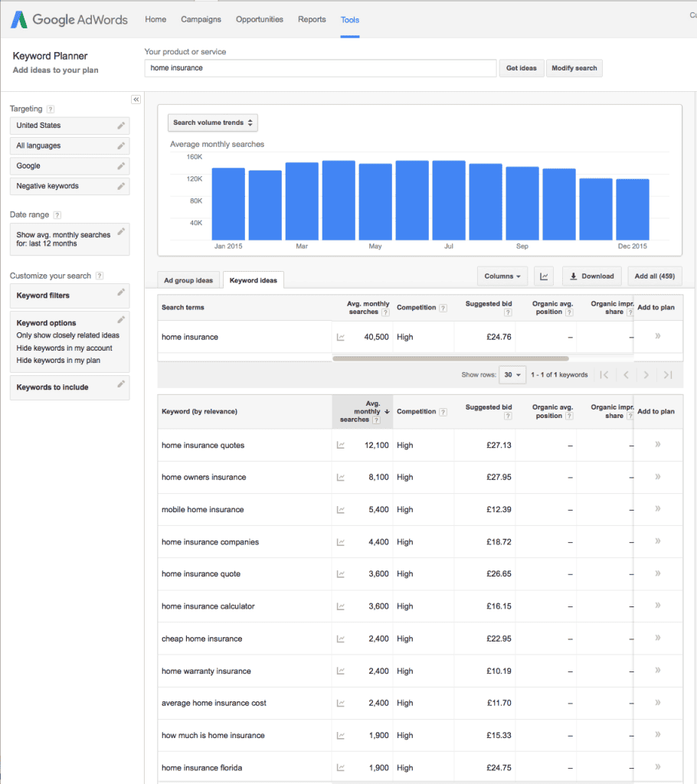Open the Columns dropdown
Image resolution: width=697 pixels, height=784 pixels.
point(502,276)
